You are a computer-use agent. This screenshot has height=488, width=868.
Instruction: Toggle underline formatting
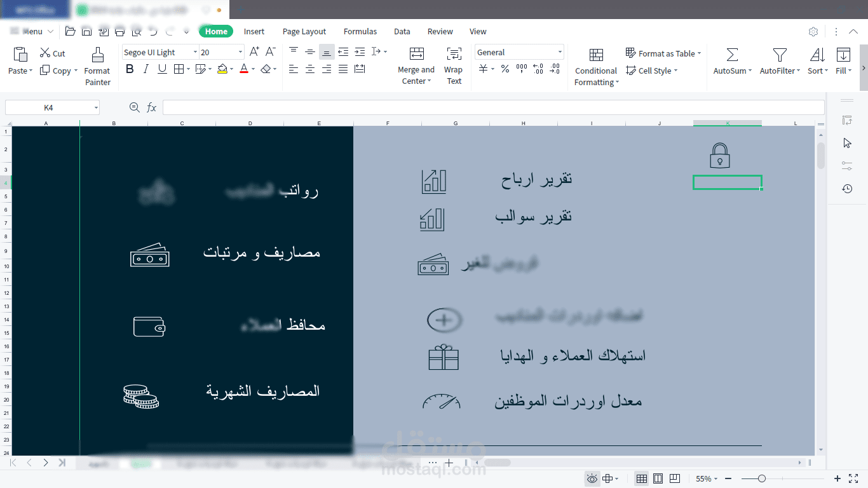tap(162, 69)
